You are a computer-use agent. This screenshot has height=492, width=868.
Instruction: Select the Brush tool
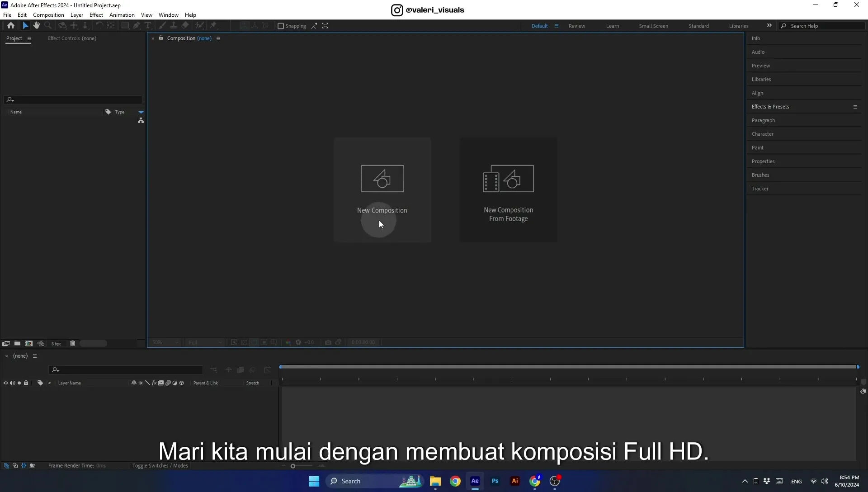click(162, 26)
